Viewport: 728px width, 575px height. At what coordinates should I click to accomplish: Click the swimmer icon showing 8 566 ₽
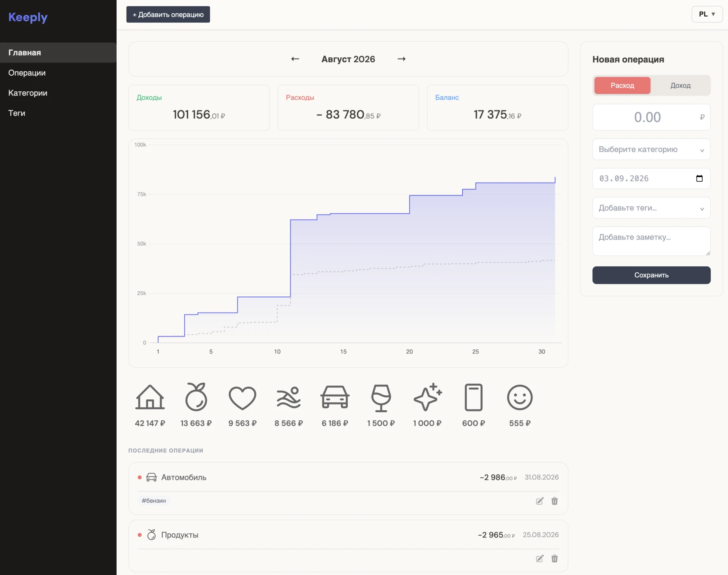tap(289, 397)
